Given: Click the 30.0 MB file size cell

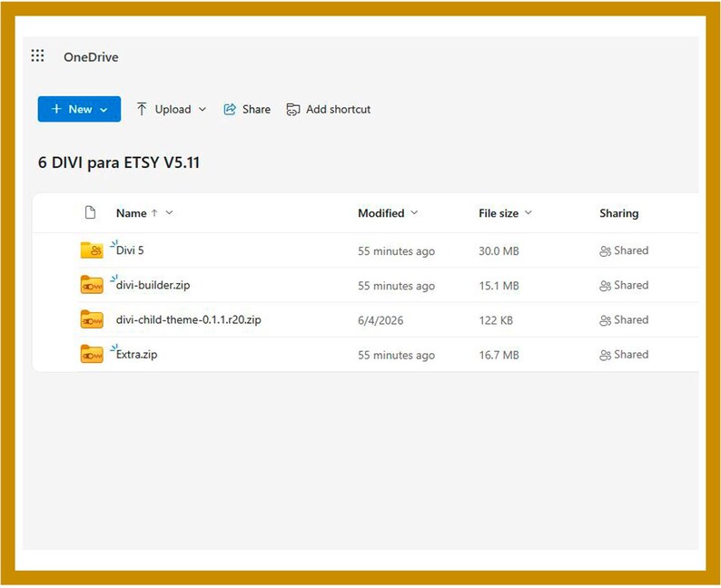Looking at the screenshot, I should tap(499, 250).
